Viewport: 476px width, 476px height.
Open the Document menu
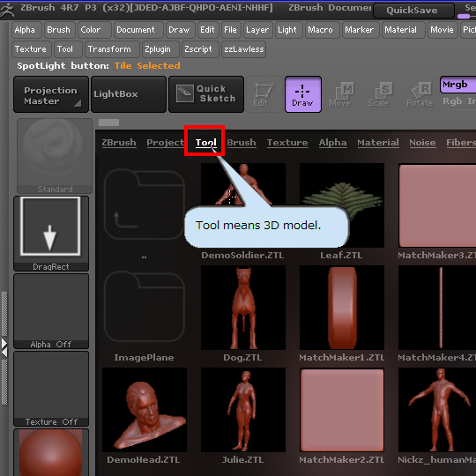coord(138,30)
